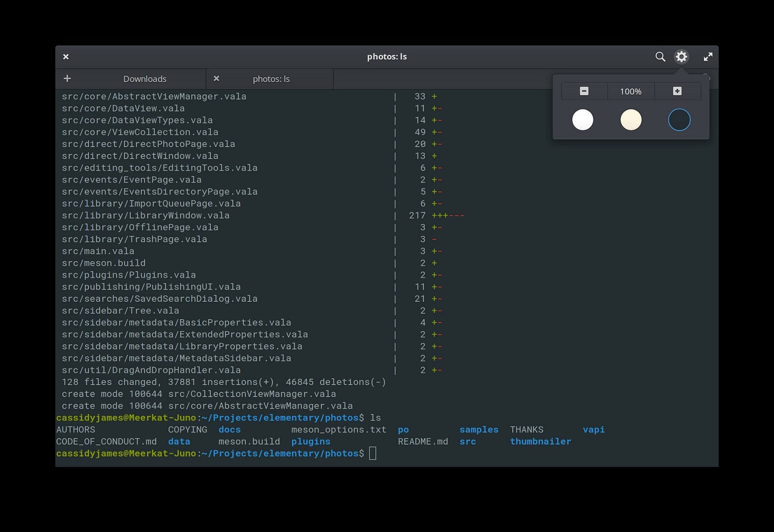Select the photos: ls tab
The width and height of the screenshot is (774, 532).
(x=271, y=78)
